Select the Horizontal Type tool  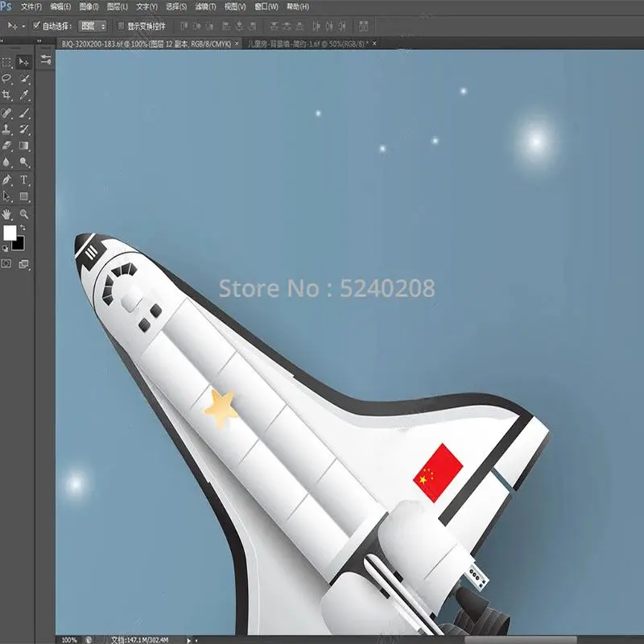[24, 180]
